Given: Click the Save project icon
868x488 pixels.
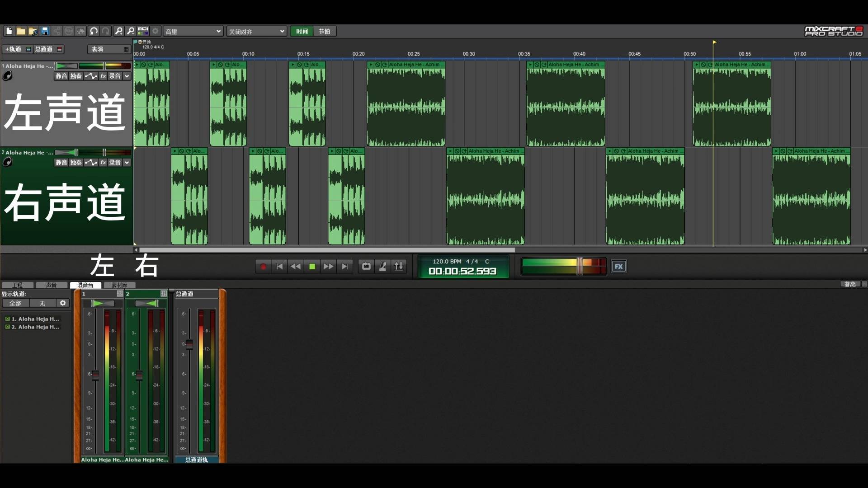Looking at the screenshot, I should point(45,31).
